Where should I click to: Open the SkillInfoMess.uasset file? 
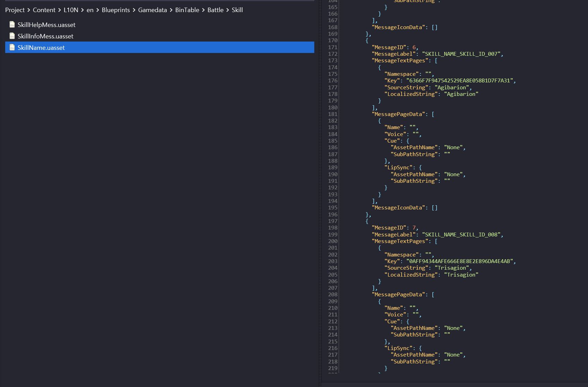coord(160,36)
